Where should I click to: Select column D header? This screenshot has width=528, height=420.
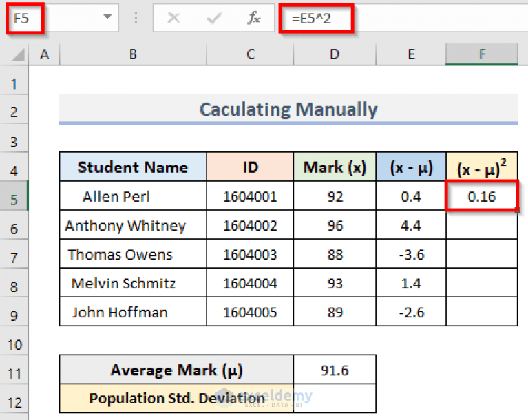pos(335,54)
